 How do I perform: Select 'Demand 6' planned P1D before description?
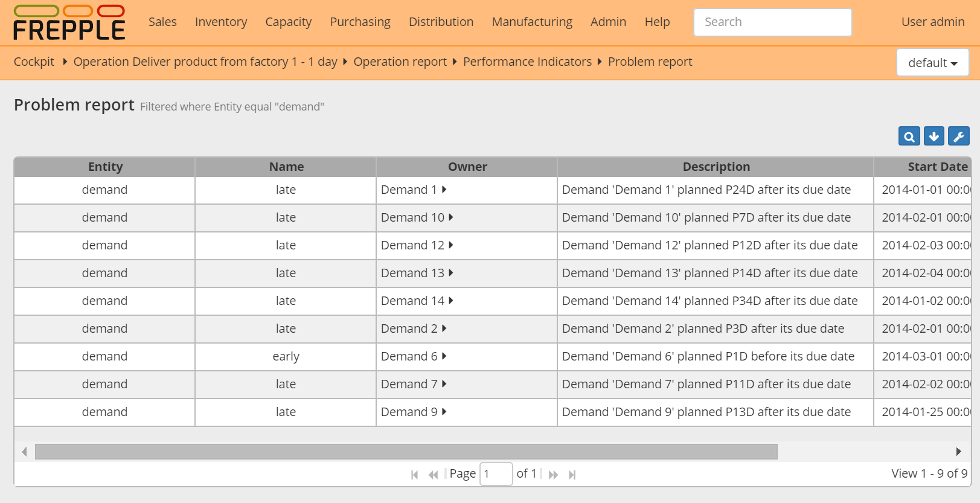tap(716, 357)
